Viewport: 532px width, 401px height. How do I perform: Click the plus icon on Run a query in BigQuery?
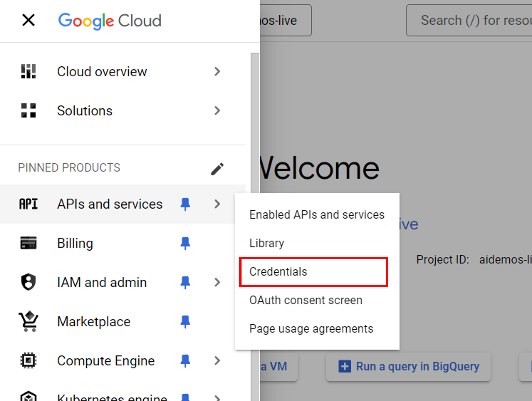coord(345,366)
